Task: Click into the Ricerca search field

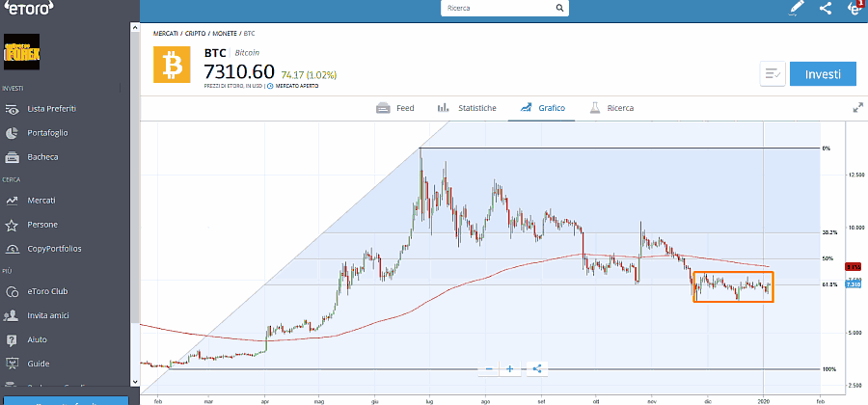Action: click(x=502, y=8)
